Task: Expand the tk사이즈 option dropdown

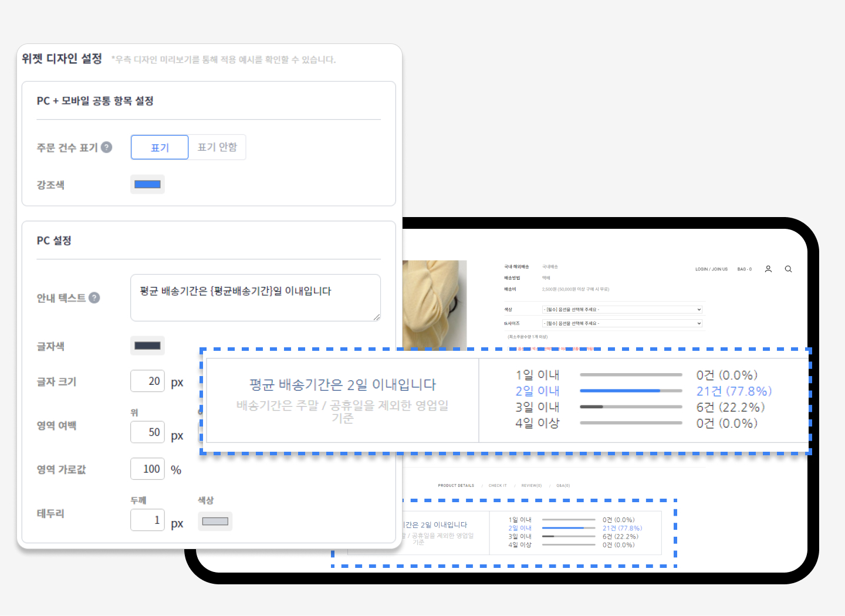Action: click(x=621, y=323)
